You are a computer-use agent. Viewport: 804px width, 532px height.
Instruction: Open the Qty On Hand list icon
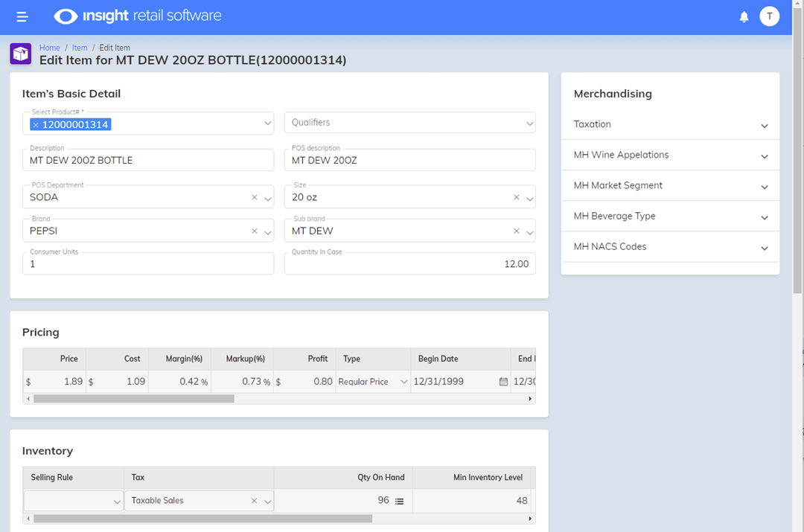tap(400, 501)
